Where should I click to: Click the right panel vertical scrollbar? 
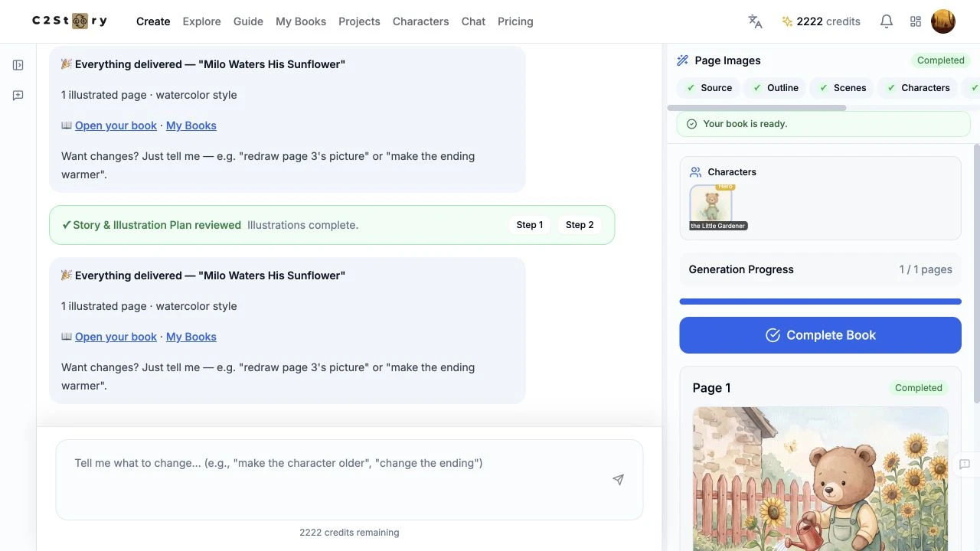tap(976, 272)
